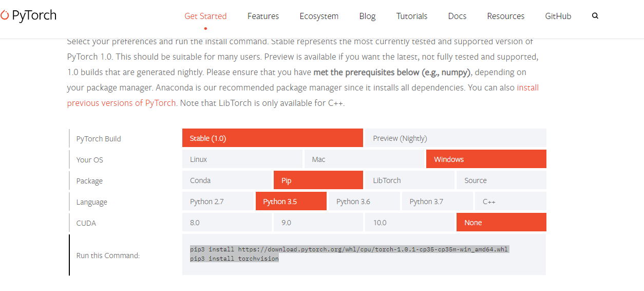Visit the GitHub link in the navbar
This screenshot has width=644, height=291.
tap(558, 16)
